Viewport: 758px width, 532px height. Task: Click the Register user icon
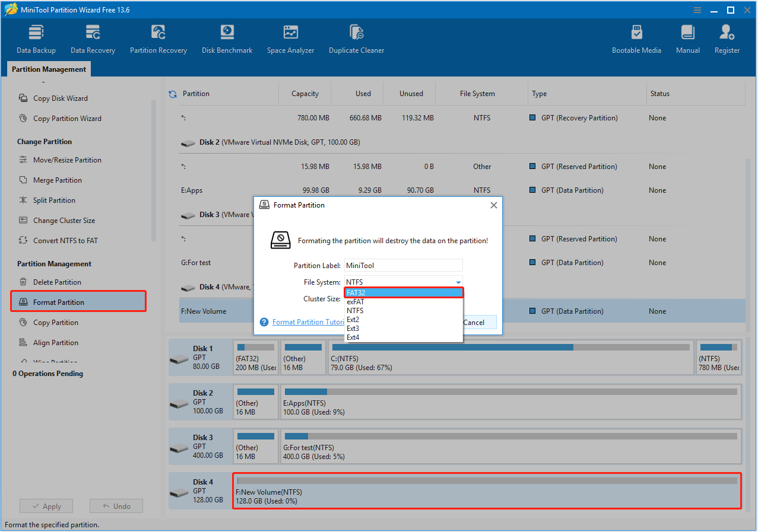click(727, 32)
